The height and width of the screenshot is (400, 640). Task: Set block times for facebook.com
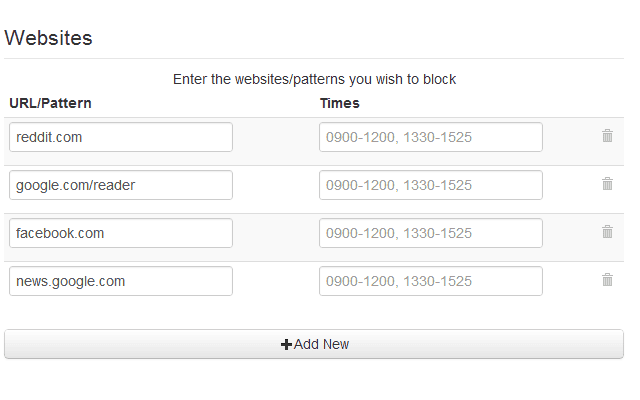tap(431, 233)
